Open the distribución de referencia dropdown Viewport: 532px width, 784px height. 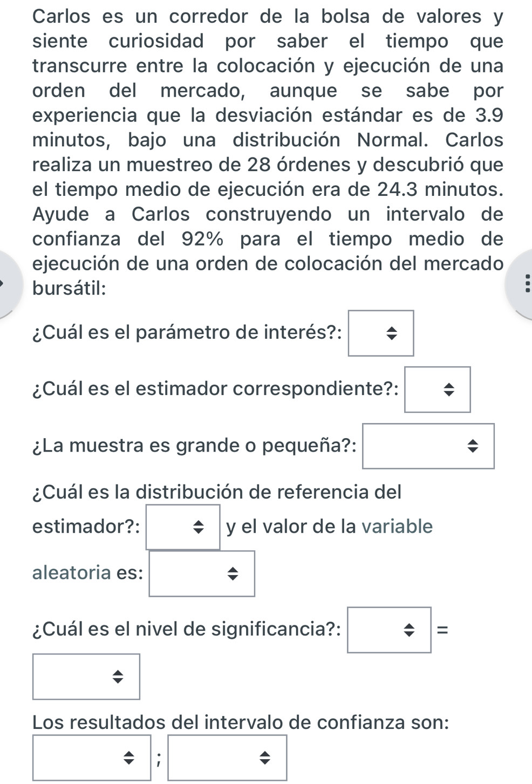click(183, 527)
